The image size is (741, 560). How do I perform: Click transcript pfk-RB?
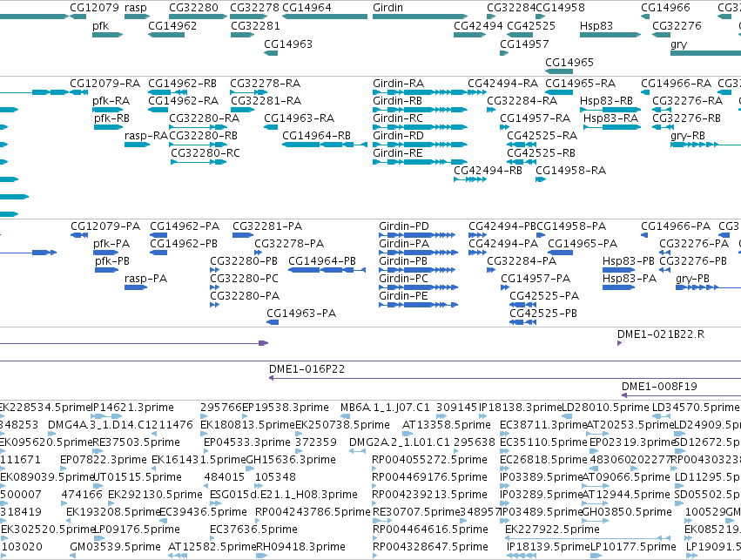pos(108,126)
